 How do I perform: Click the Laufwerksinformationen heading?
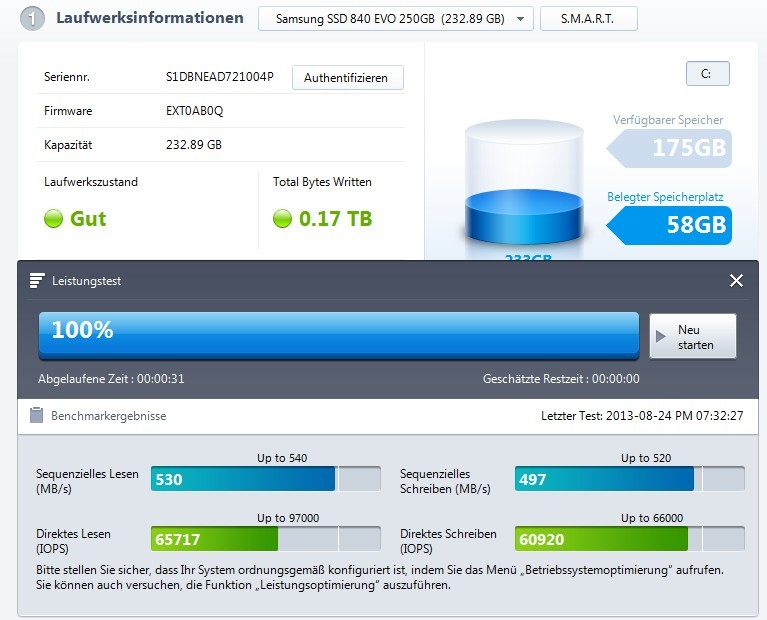point(150,18)
